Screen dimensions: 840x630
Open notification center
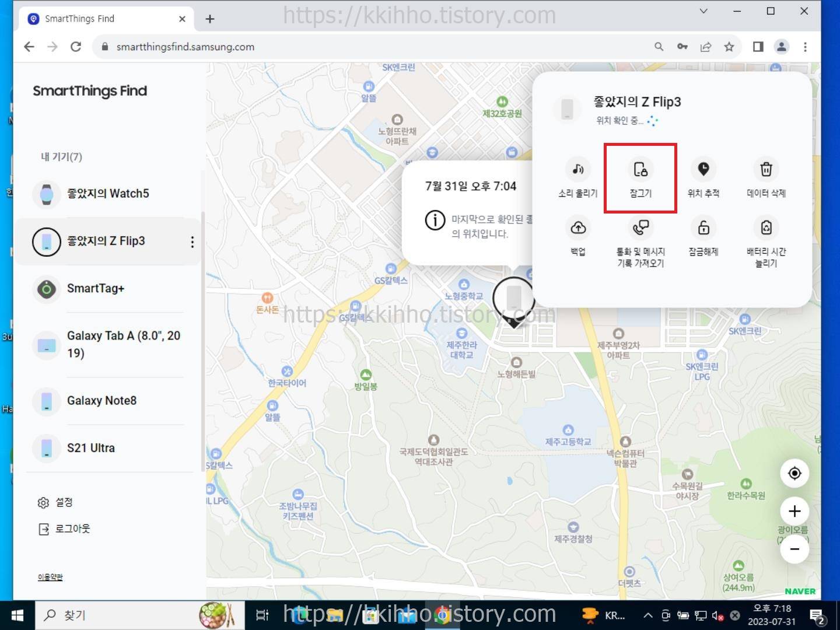coord(817,615)
